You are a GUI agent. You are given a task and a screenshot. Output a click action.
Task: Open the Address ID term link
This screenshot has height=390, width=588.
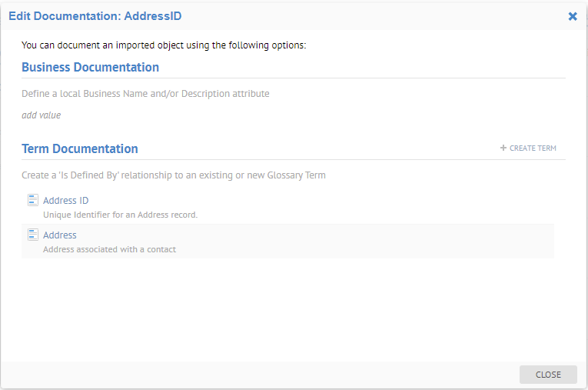[65, 201]
